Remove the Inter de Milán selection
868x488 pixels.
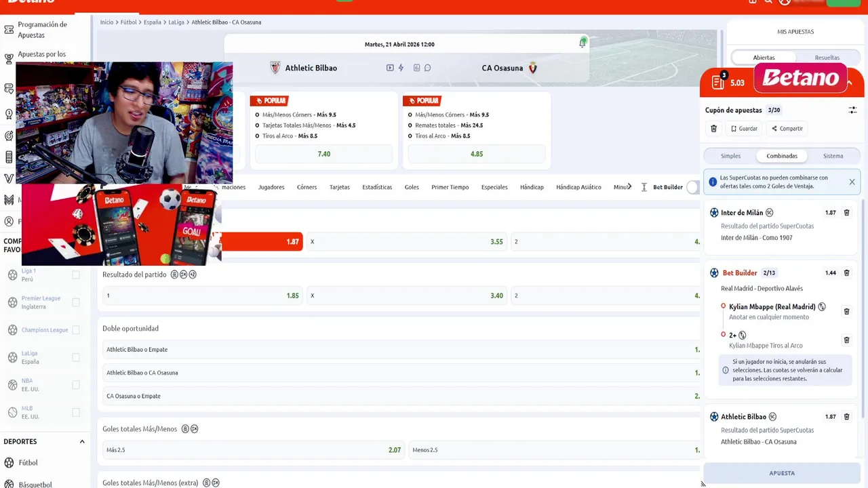point(846,212)
